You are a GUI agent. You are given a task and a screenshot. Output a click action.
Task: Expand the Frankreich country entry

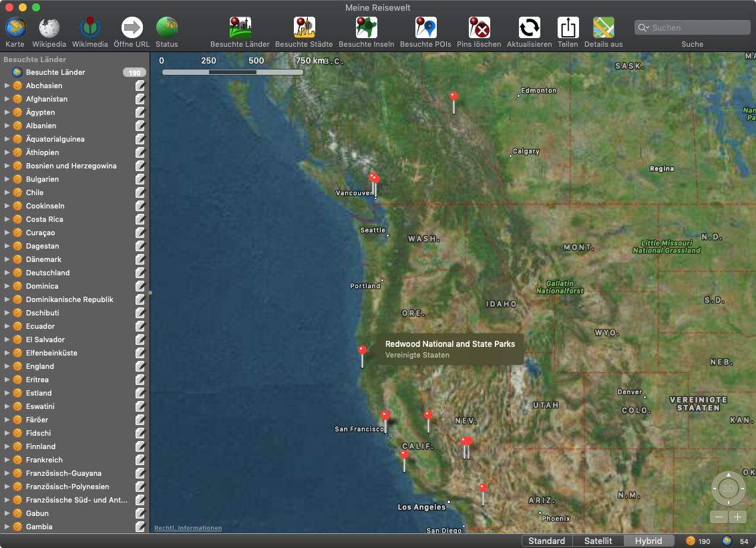pyautogui.click(x=7, y=460)
